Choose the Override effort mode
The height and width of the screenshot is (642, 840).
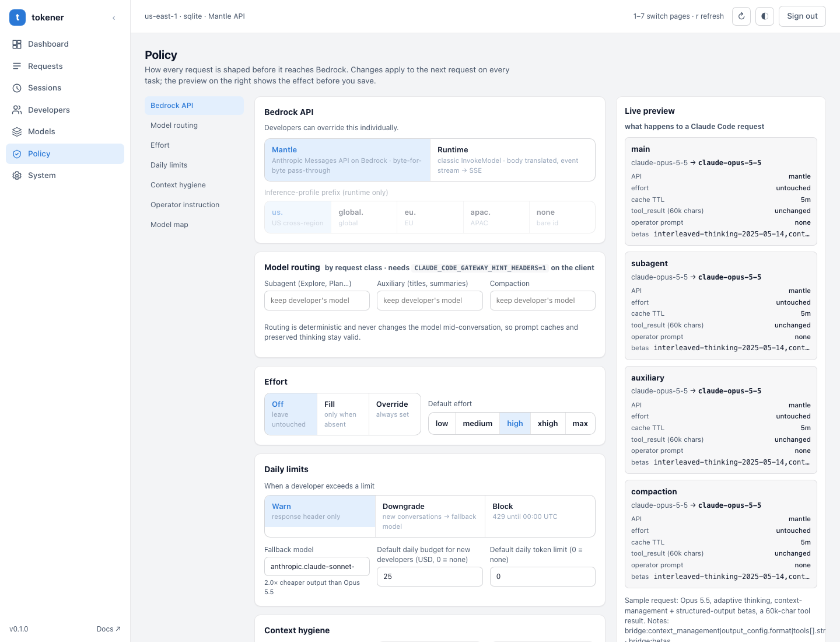pos(394,414)
